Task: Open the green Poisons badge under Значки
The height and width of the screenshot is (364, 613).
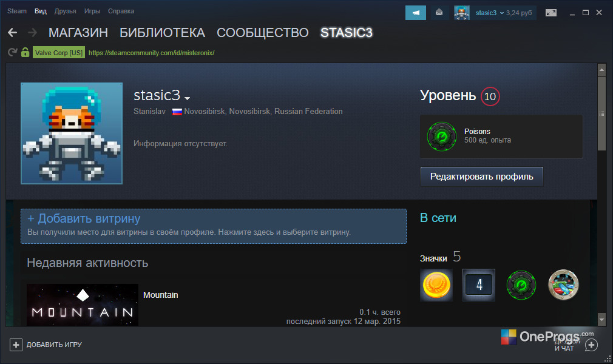Action: pyautogui.click(x=521, y=285)
